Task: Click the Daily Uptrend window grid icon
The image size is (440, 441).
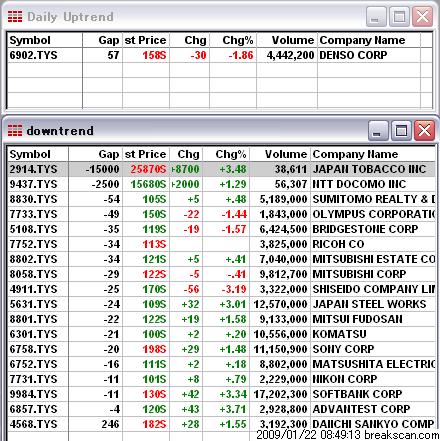Action: pos(15,16)
